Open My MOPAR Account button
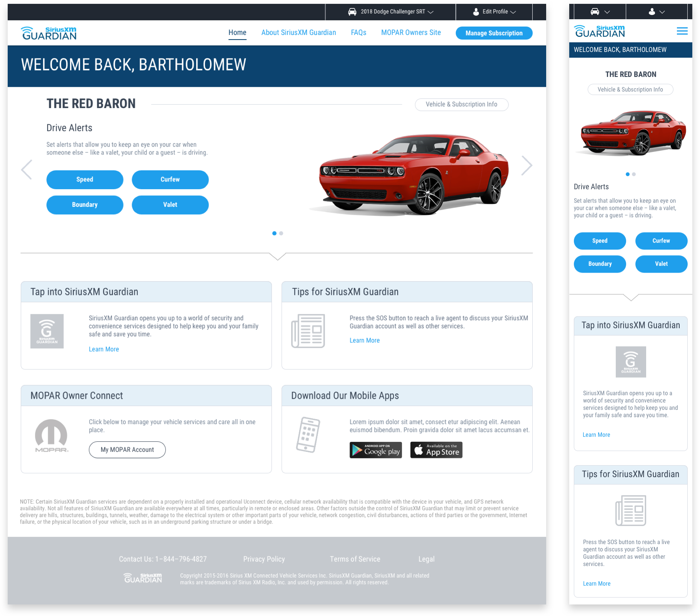 point(127,450)
